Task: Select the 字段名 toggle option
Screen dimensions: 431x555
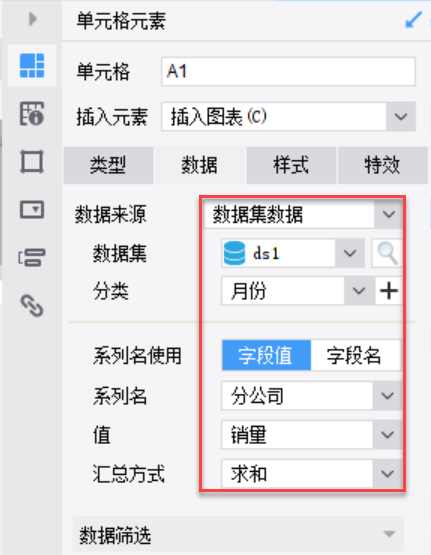Action: 355,355
